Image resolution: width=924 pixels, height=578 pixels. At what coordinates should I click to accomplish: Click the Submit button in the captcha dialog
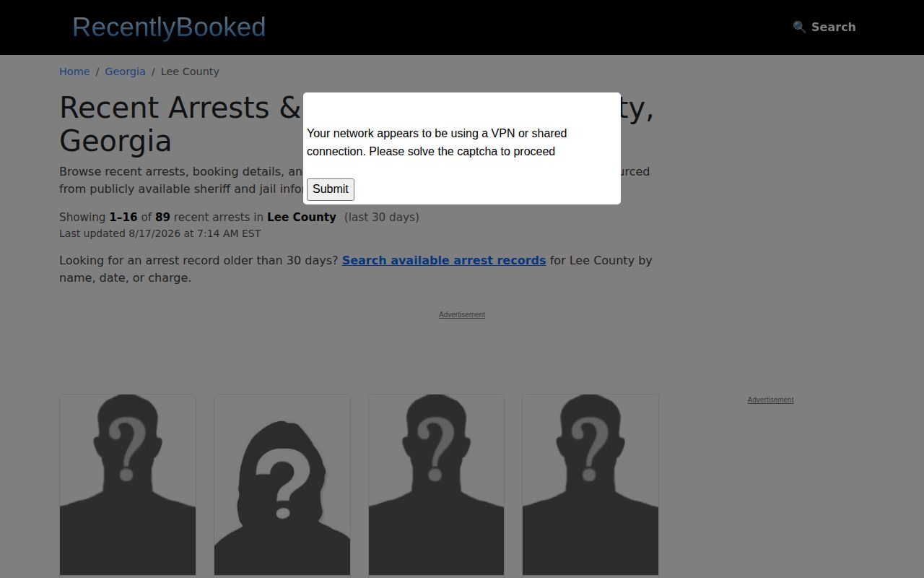point(331,189)
